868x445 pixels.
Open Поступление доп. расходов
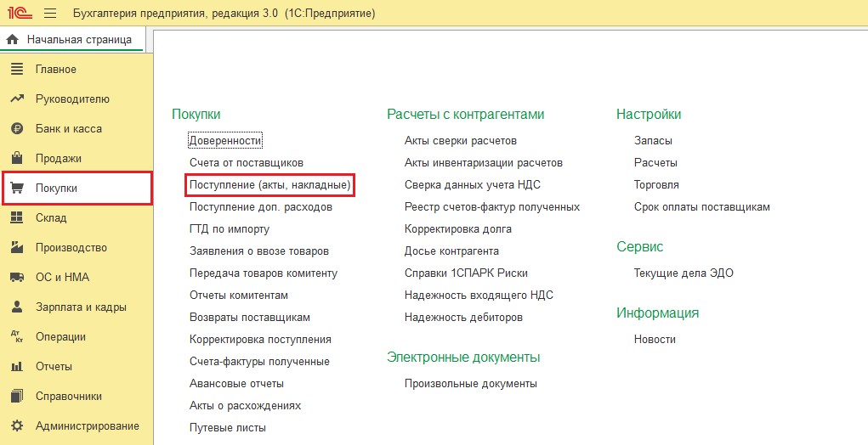point(261,206)
